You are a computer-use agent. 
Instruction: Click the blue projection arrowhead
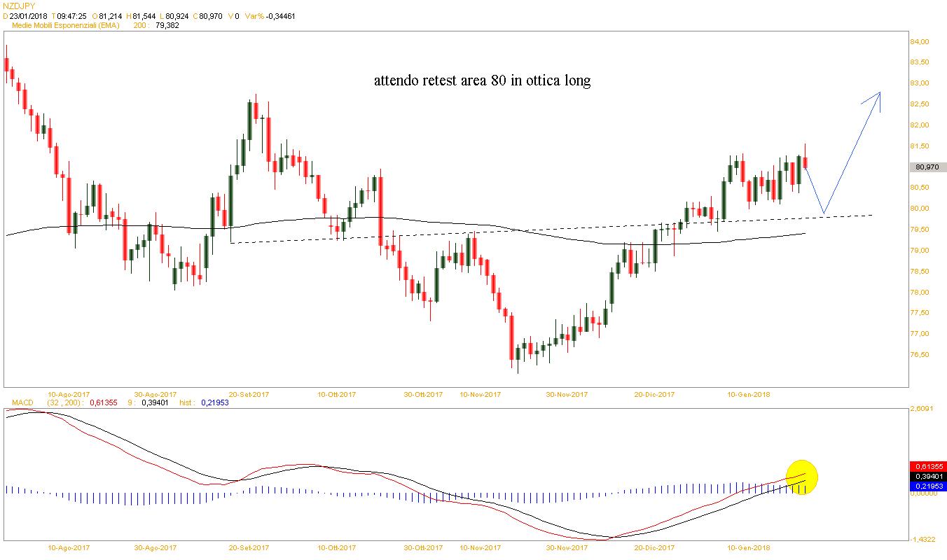click(876, 97)
